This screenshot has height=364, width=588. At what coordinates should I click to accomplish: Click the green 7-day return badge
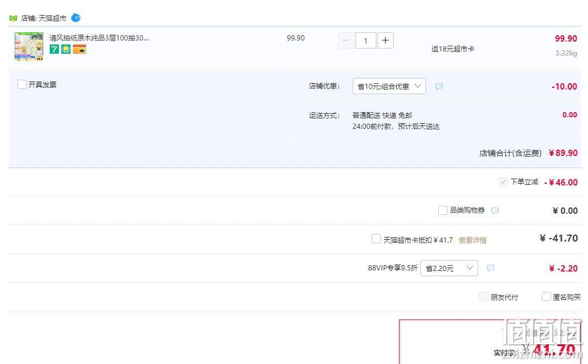pyautogui.click(x=54, y=49)
